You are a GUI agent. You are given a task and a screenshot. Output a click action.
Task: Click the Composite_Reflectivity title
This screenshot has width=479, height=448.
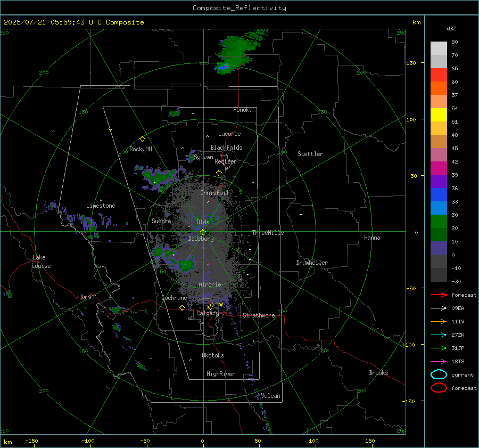pos(240,8)
